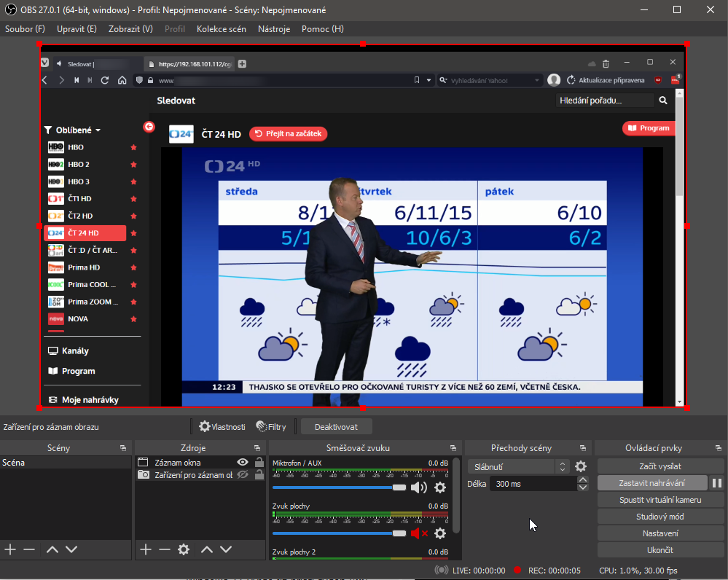Add a new source with plus icon

[x=145, y=549]
